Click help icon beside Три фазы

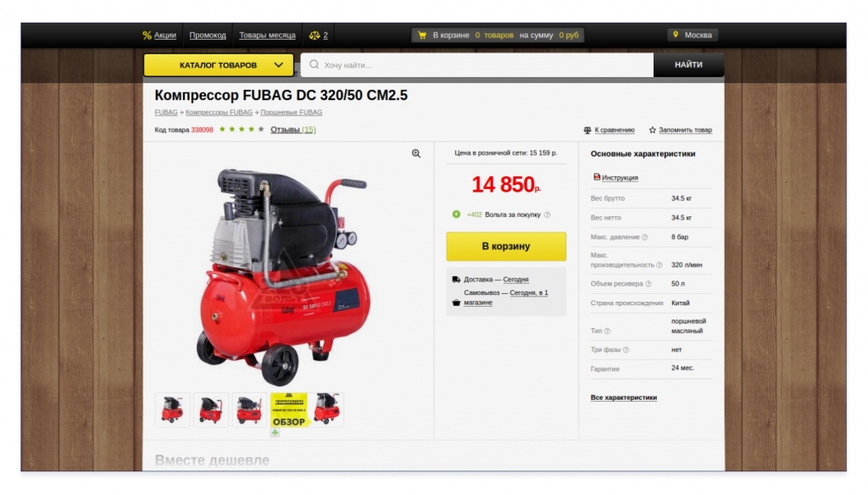pyautogui.click(x=626, y=350)
